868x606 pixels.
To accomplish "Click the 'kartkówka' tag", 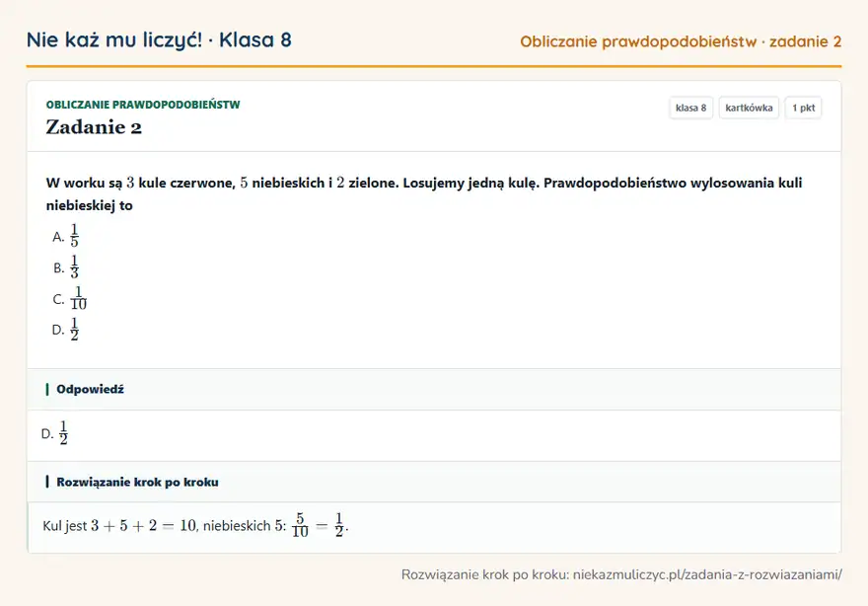I will click(749, 108).
